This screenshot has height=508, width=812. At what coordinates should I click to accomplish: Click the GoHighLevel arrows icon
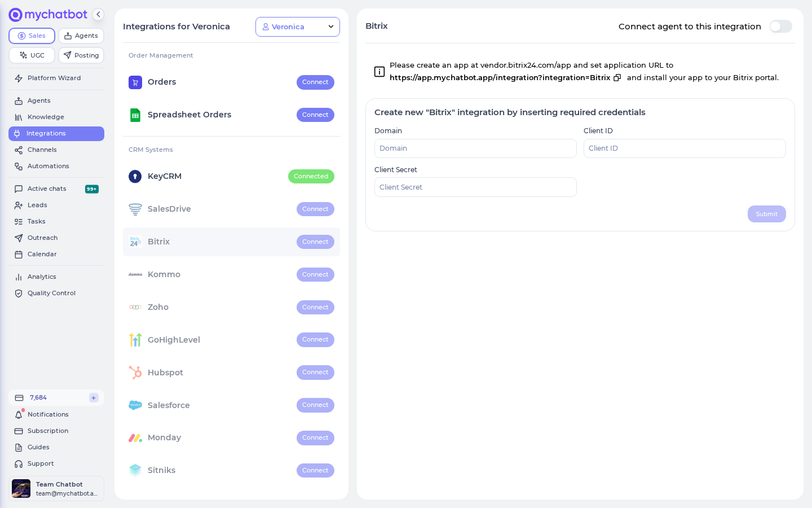[x=135, y=340]
